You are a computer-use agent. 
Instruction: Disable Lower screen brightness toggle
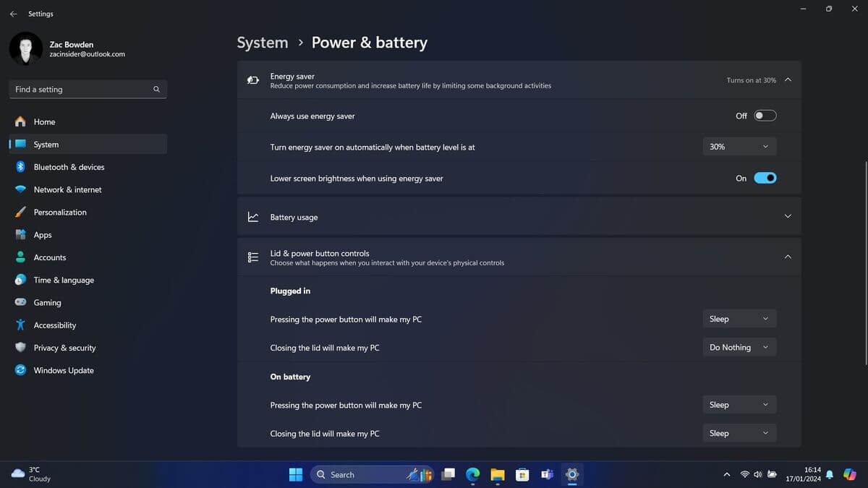(x=765, y=178)
